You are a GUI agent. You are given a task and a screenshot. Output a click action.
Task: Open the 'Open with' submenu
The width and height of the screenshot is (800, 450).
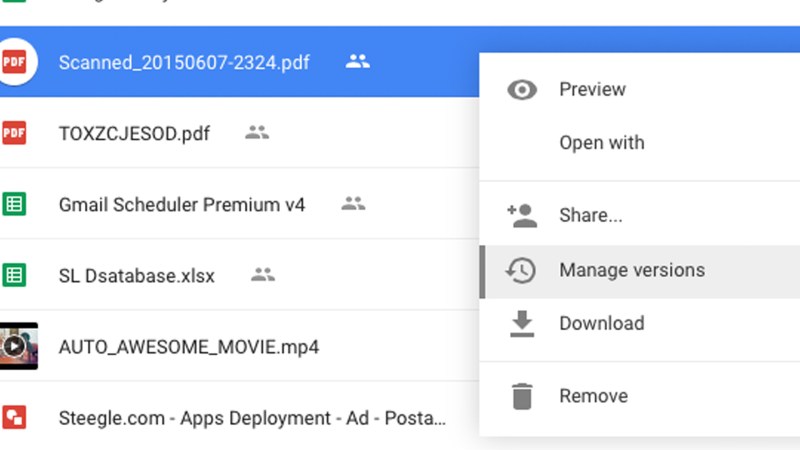click(x=601, y=143)
